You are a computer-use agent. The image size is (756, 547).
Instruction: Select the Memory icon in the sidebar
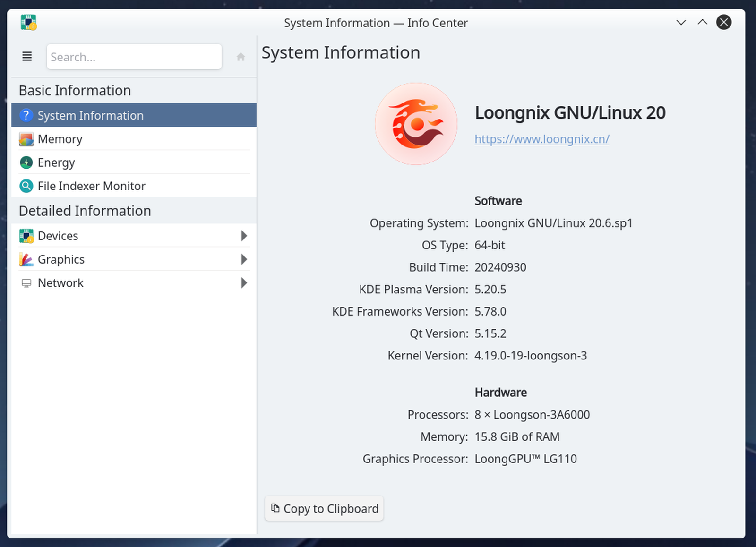(26, 139)
